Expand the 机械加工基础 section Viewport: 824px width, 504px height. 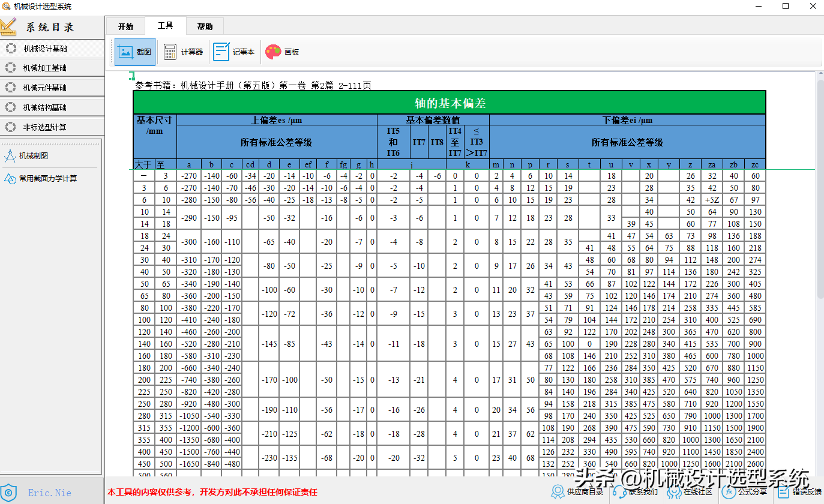tap(52, 68)
